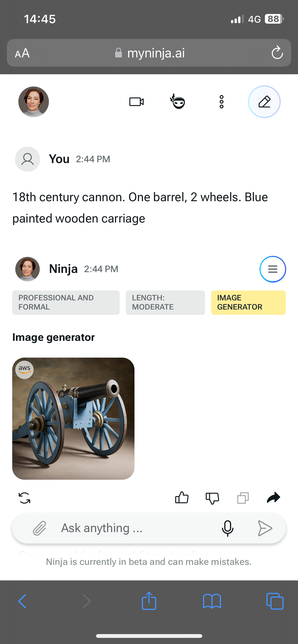Tap the Ninja avatar profile picture at top
Screen dimensions: 298x644
tap(34, 102)
